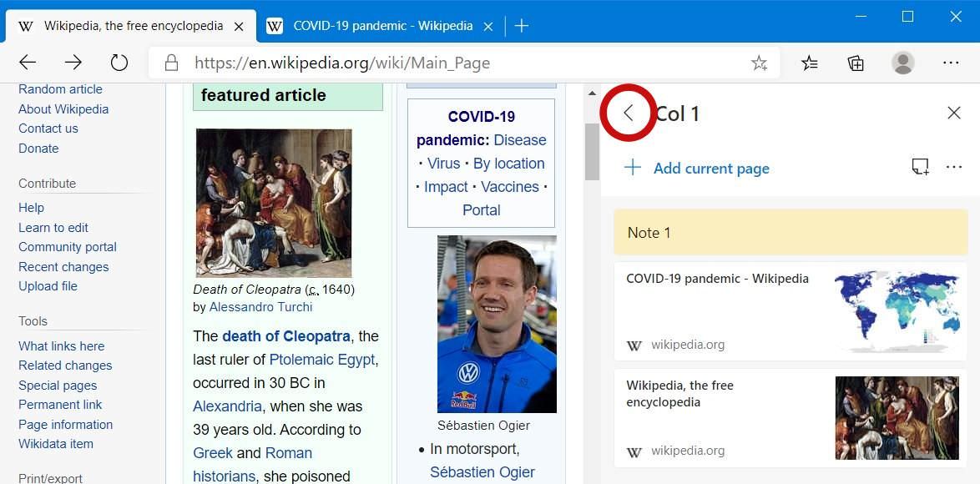
Task: Return to the collections list with the back chevron
Action: (x=629, y=113)
